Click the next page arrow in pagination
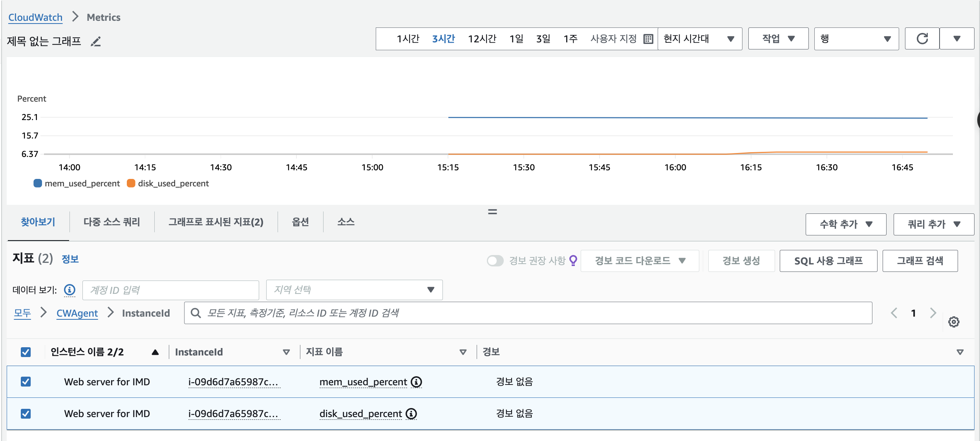 click(933, 313)
